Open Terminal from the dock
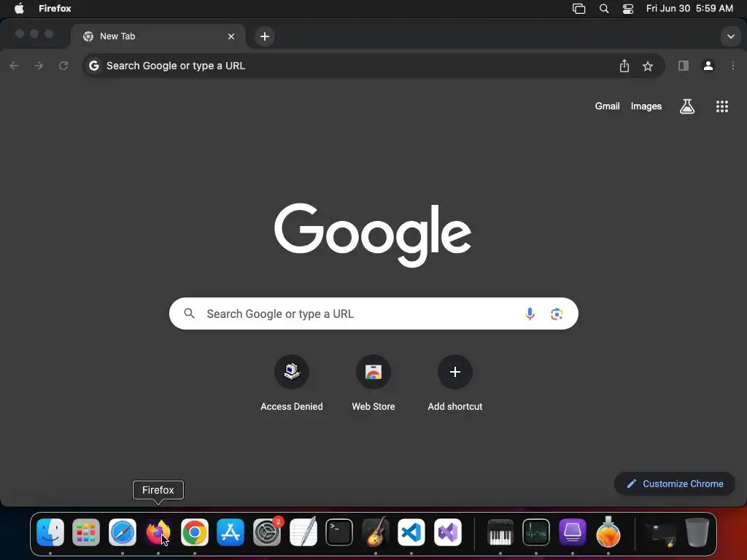This screenshot has height=560, width=747. tap(339, 532)
